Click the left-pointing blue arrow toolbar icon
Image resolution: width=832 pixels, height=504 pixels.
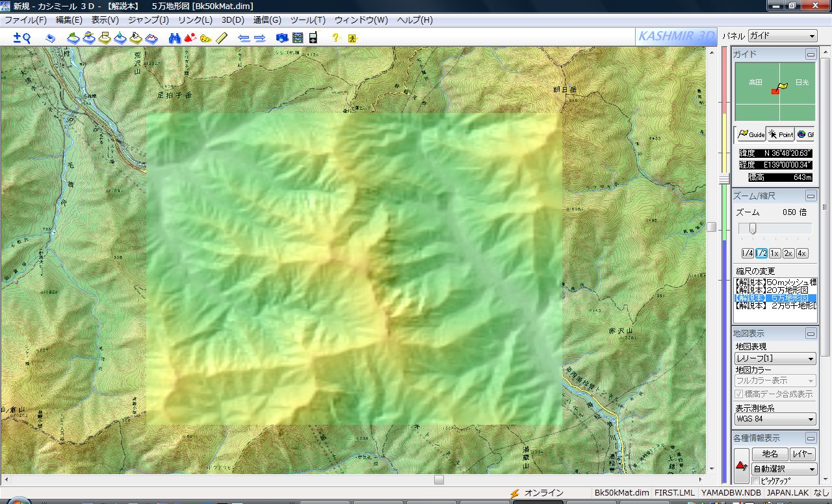coord(244,38)
